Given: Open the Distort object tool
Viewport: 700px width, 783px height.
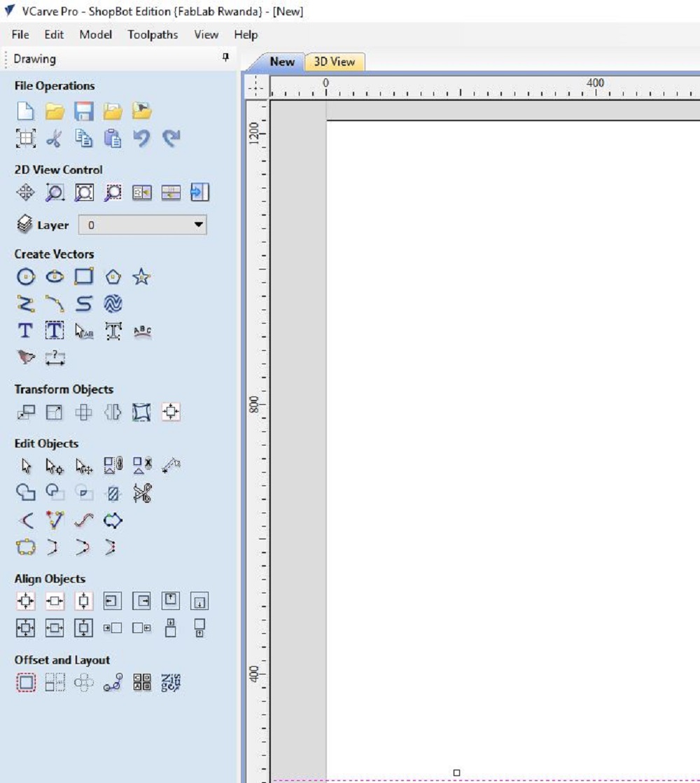Looking at the screenshot, I should click(x=141, y=412).
